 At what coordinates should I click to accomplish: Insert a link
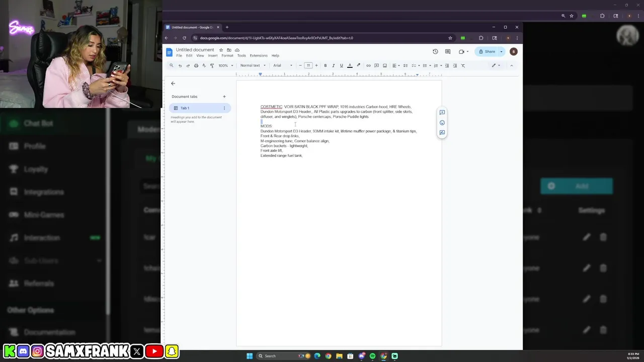(x=368, y=65)
